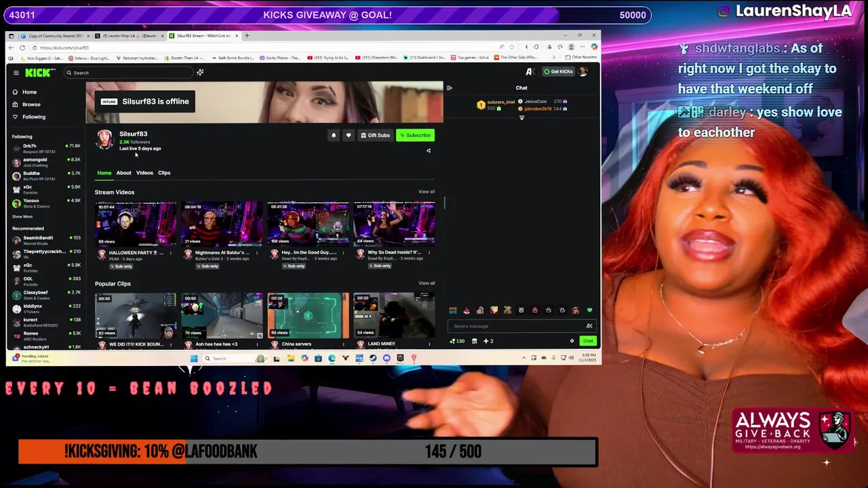Open recommended channel kurect
Viewport: 868px width, 488px height.
(46, 321)
